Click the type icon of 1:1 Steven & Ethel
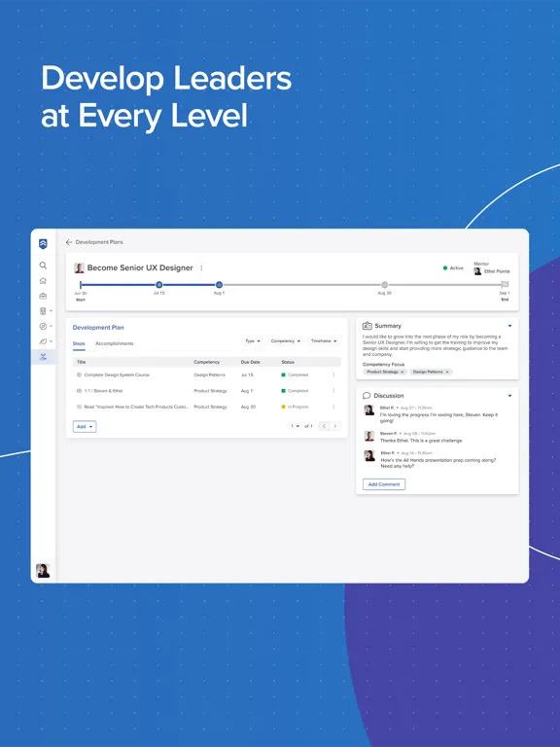 point(79,391)
